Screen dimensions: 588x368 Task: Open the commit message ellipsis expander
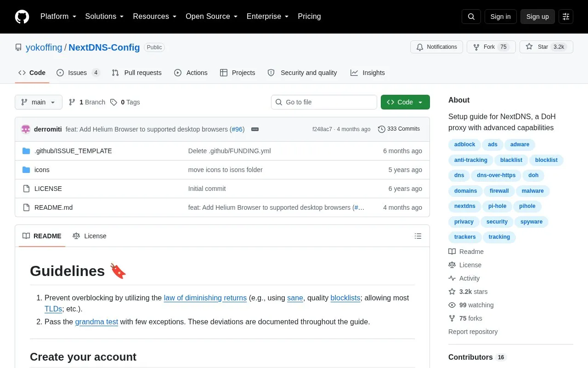pos(255,129)
